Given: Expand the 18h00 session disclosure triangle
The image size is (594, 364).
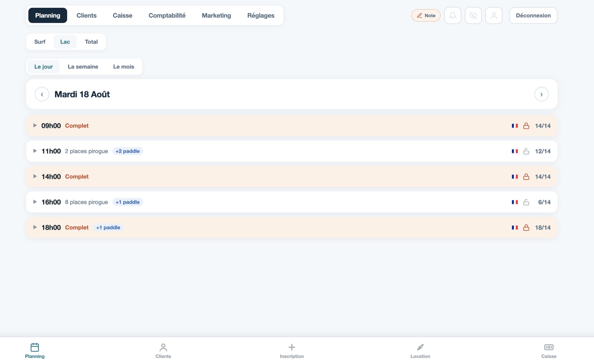Looking at the screenshot, I should pos(35,227).
